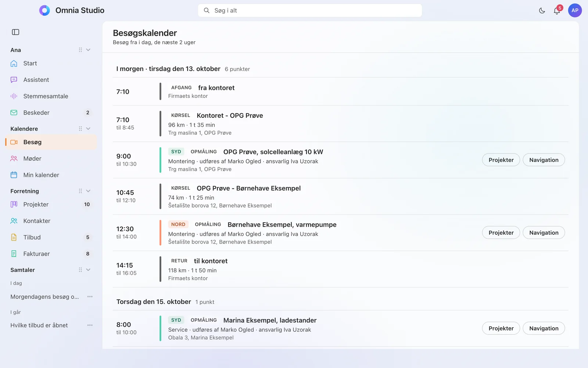588x368 pixels.
Task: Grab the Ana section drag handle
Action: click(80, 50)
